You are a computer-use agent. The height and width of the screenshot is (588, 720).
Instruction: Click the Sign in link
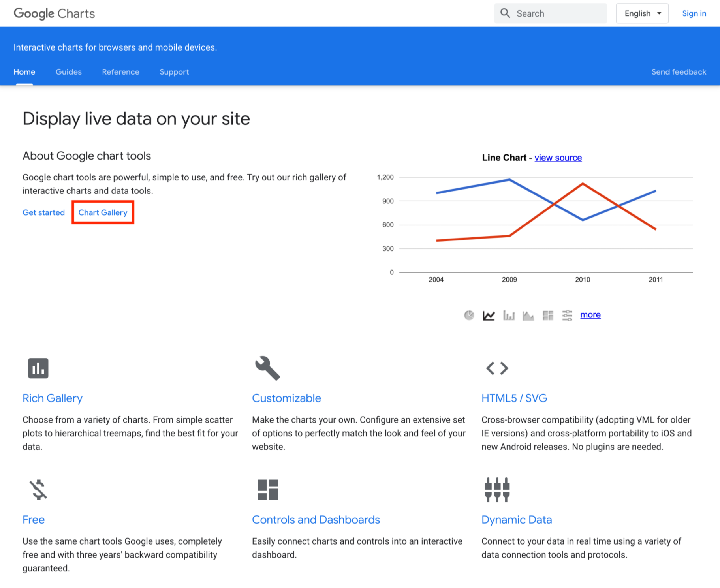[x=694, y=13]
